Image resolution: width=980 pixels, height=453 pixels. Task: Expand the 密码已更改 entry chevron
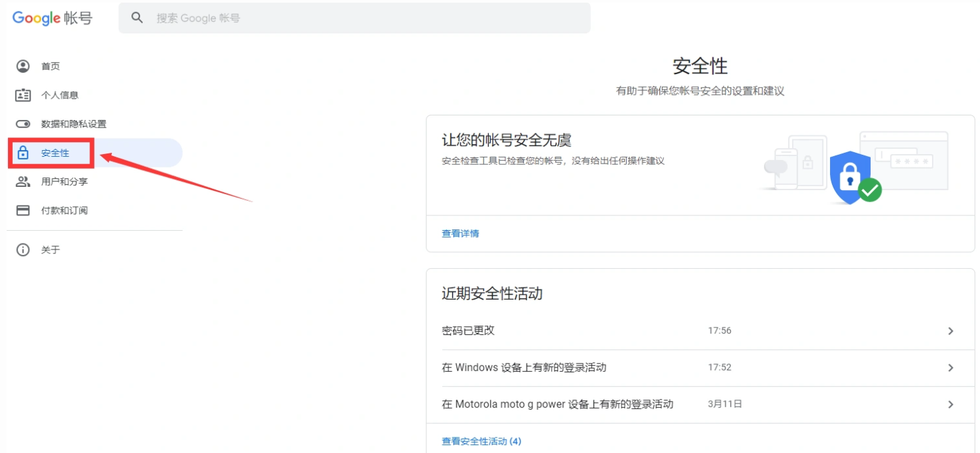click(x=951, y=331)
